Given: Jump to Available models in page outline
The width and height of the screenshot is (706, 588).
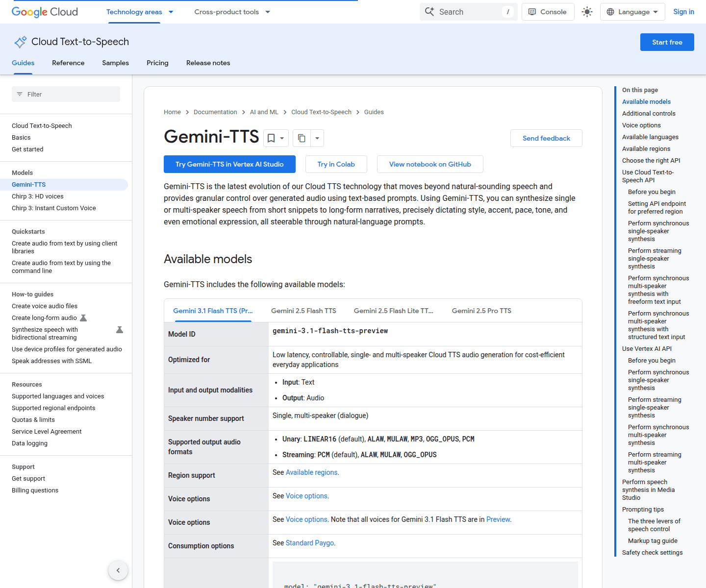Looking at the screenshot, I should pos(646,102).
